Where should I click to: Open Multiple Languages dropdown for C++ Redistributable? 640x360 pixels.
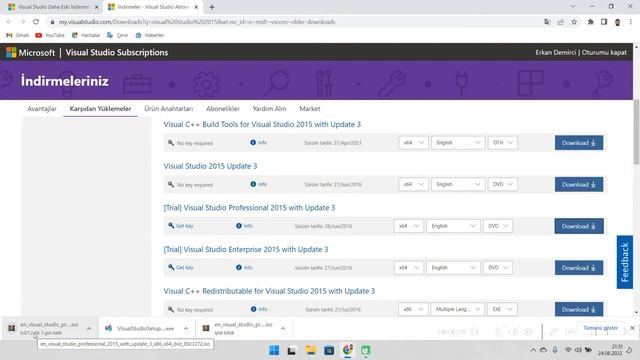(458, 309)
